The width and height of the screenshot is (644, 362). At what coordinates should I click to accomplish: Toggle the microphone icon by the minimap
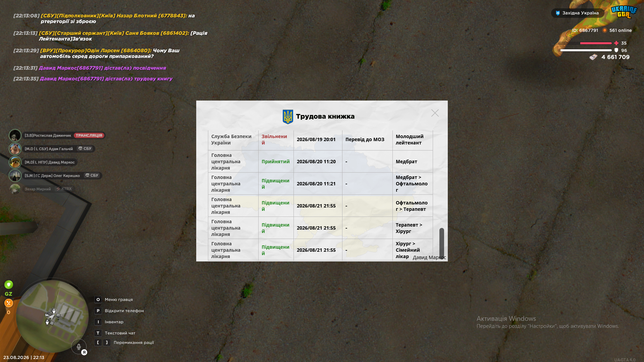click(x=79, y=347)
